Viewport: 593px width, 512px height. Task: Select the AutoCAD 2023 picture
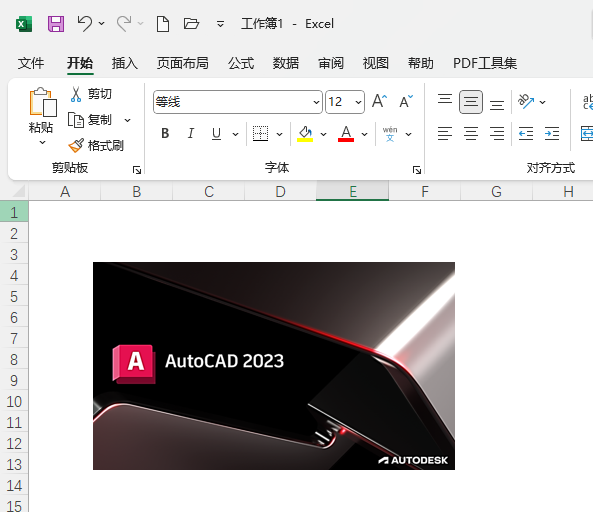point(274,366)
